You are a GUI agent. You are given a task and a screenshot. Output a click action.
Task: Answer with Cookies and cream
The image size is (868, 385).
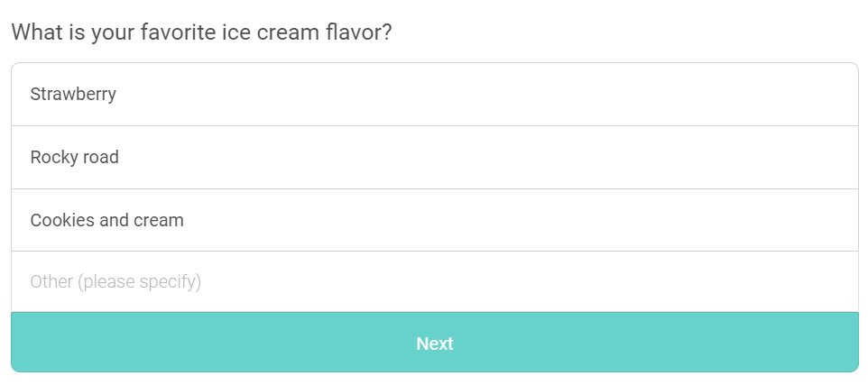click(x=435, y=220)
